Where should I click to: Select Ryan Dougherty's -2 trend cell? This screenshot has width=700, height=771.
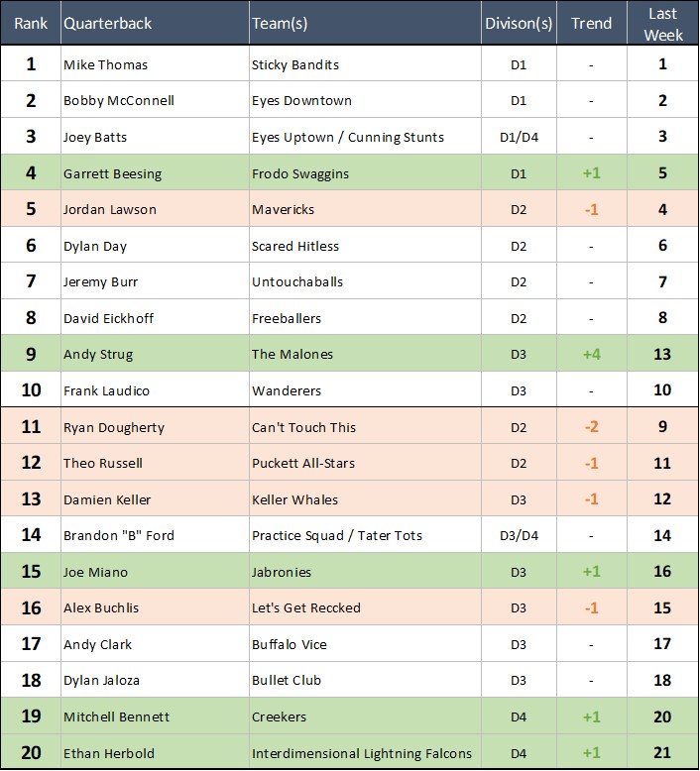pyautogui.click(x=591, y=427)
